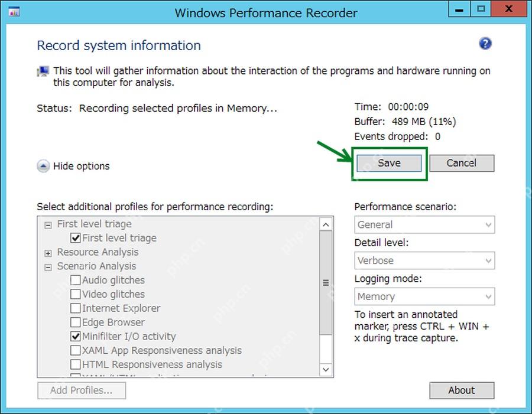The width and height of the screenshot is (532, 414).
Task: Check XAML App Responsiveness analysis
Action: [75, 350]
